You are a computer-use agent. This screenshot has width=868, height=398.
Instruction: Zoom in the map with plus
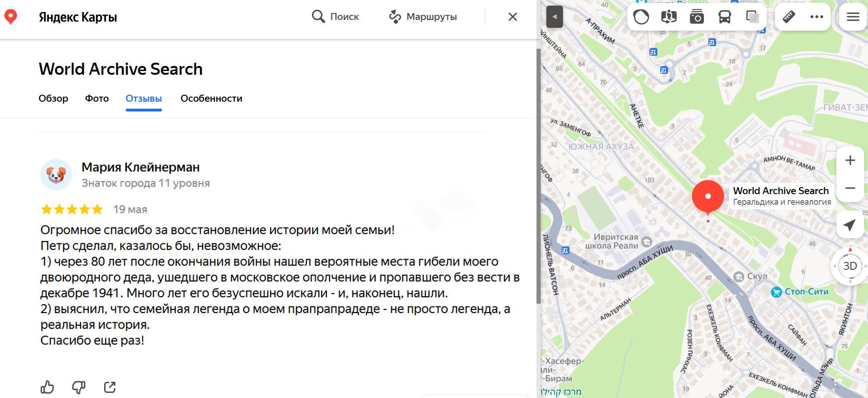(x=850, y=161)
